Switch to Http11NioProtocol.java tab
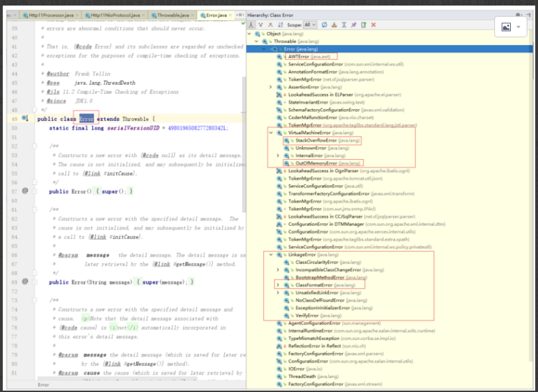 coord(115,15)
